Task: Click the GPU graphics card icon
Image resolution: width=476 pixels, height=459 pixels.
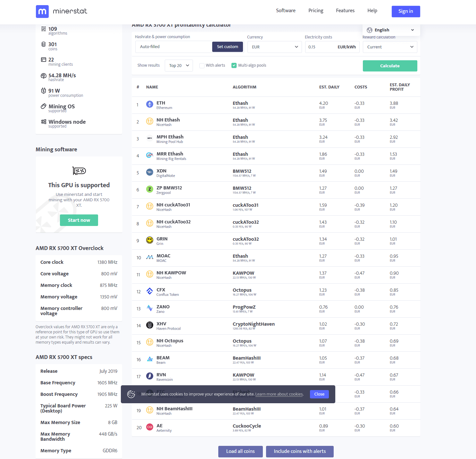Action: click(79, 171)
